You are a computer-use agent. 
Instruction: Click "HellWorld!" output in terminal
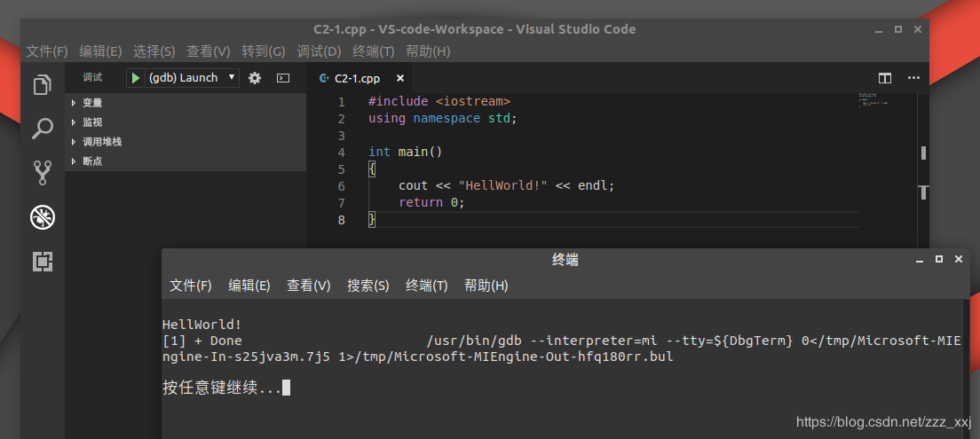[x=202, y=325]
